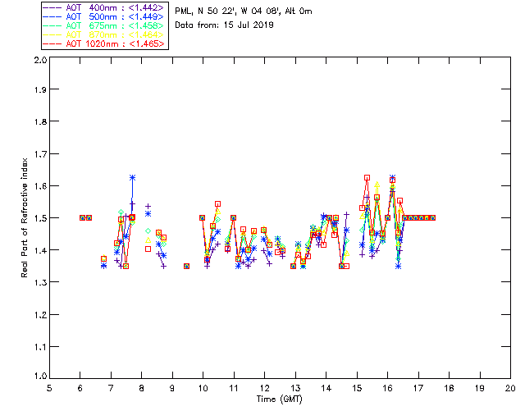Click the x-axis tick label 11

[234, 388]
